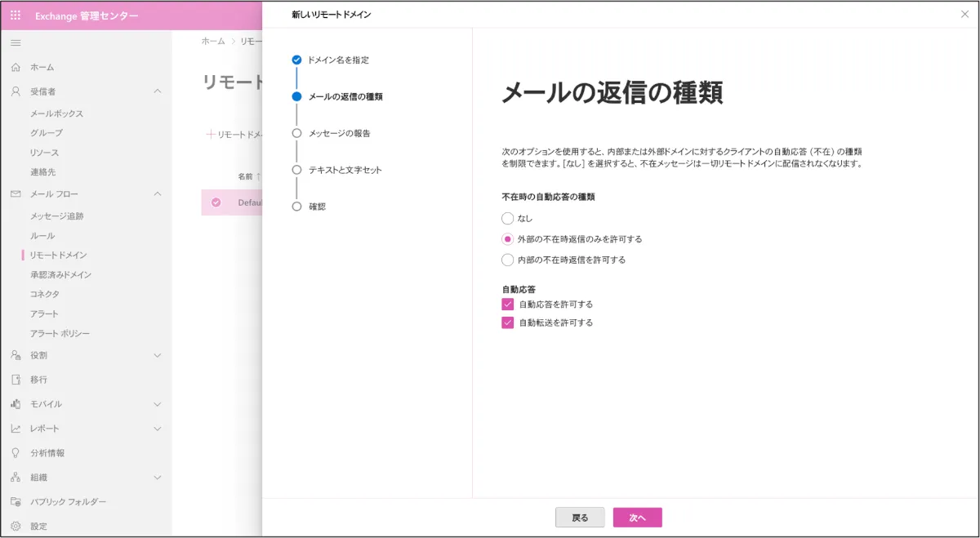Open the app launcher waffle icon
This screenshot has height=538, width=980.
click(16, 16)
